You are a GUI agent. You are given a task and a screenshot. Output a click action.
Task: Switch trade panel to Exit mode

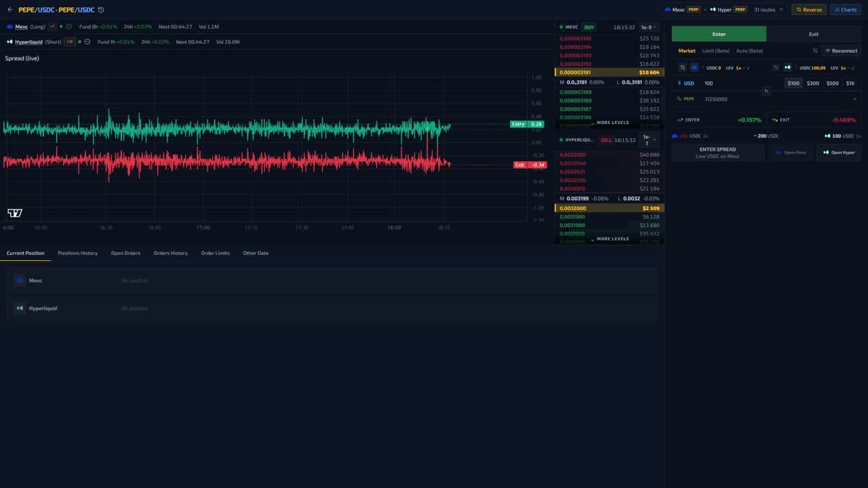tap(814, 34)
